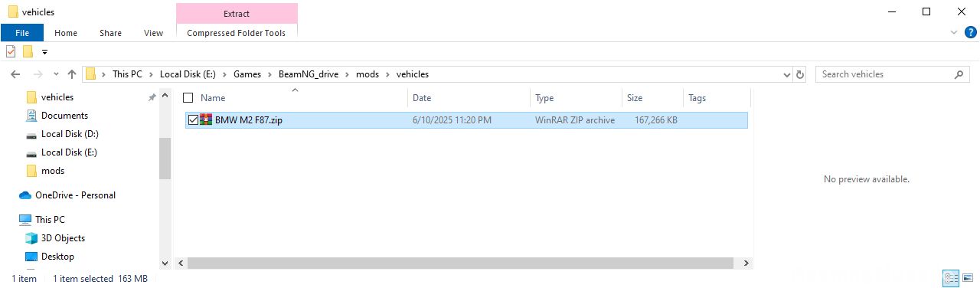
Task: Click the 6/10/2025 11:20 PM date cell
Action: click(452, 120)
